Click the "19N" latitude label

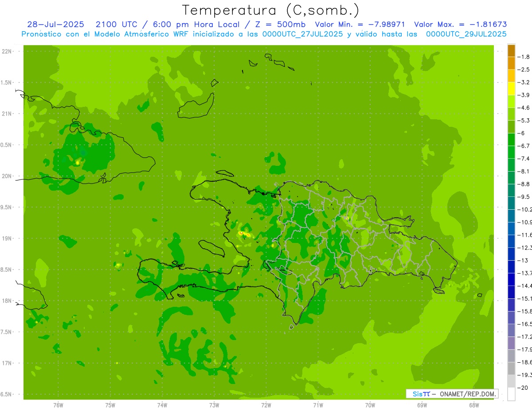point(7,239)
